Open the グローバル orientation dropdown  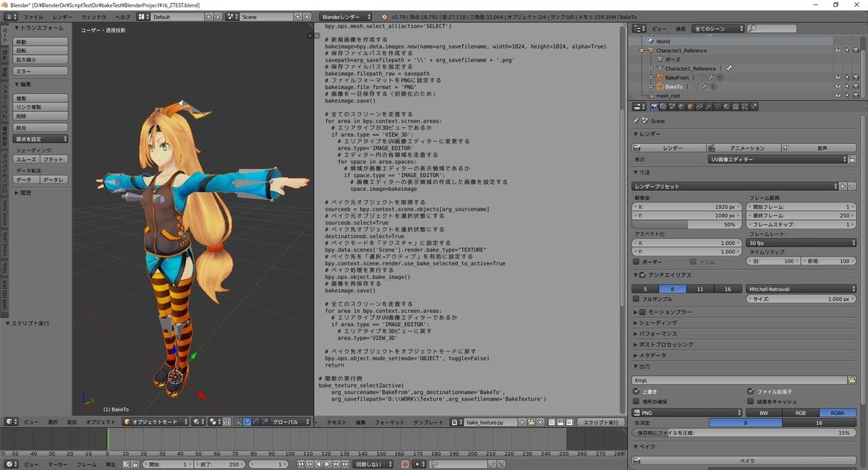(290, 422)
